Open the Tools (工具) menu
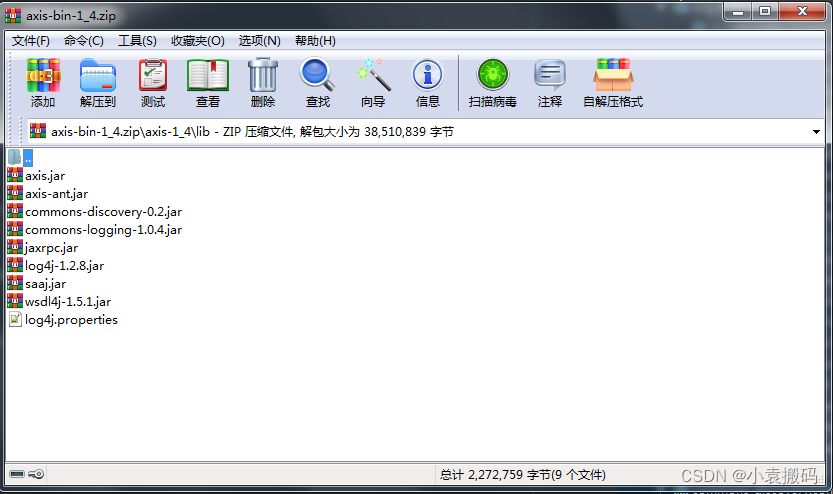This screenshot has width=833, height=494. pos(137,41)
